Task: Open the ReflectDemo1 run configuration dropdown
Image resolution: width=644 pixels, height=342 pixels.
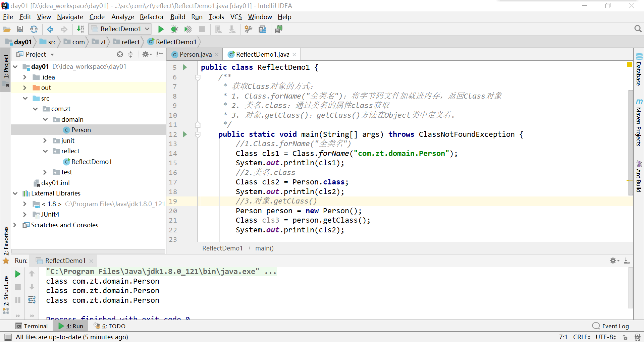Action: pos(120,29)
